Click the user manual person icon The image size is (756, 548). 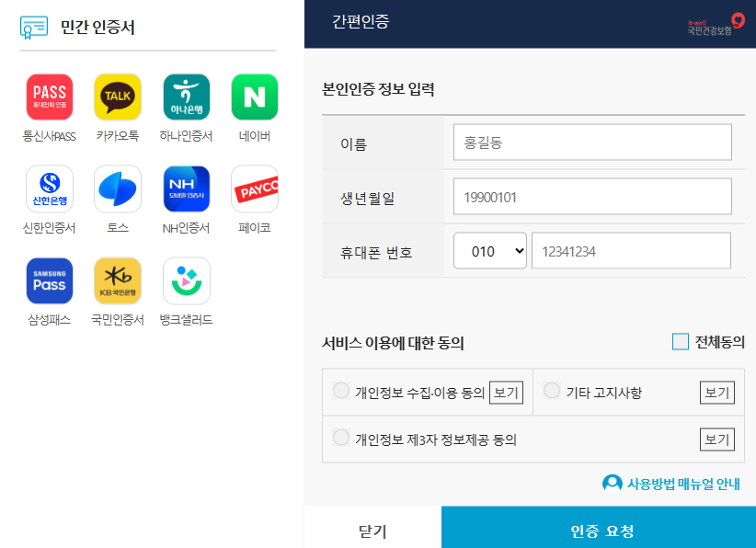613,484
